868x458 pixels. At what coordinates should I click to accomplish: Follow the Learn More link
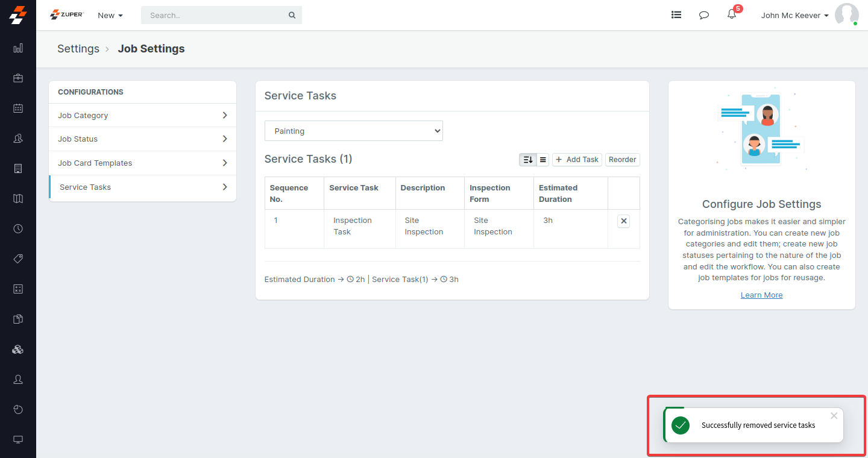tap(762, 295)
